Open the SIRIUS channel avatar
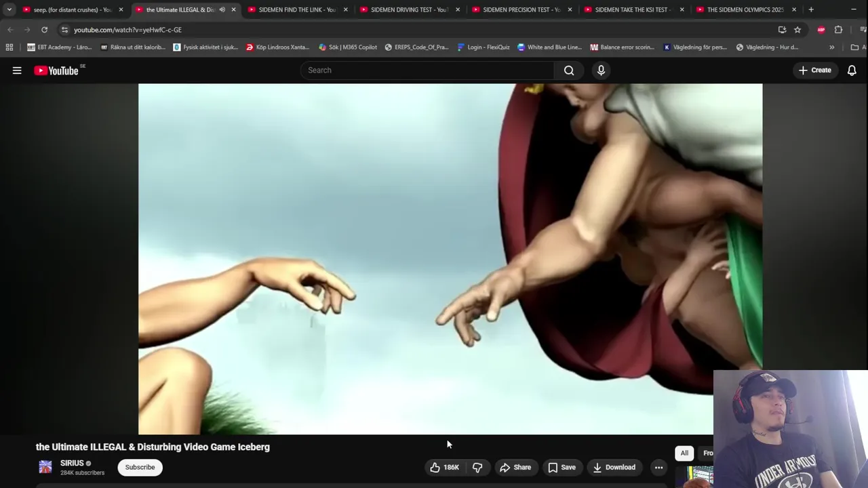This screenshot has height=488, width=868. (x=45, y=467)
